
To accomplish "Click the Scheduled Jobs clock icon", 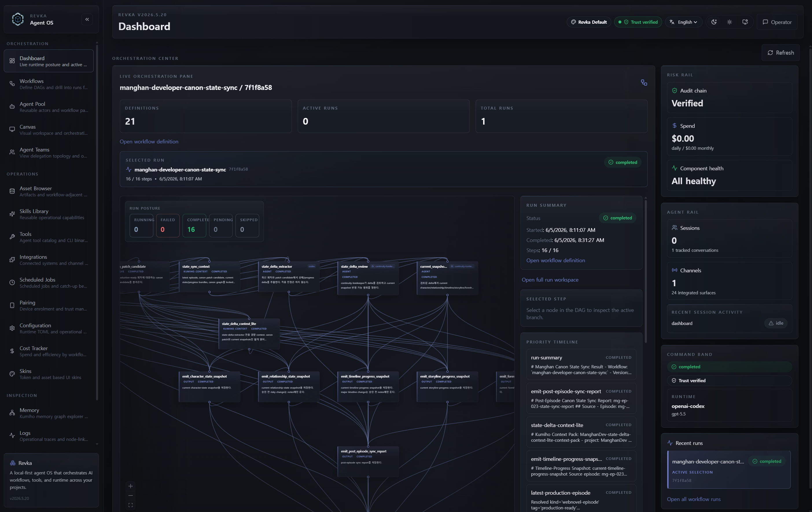I will (12, 282).
